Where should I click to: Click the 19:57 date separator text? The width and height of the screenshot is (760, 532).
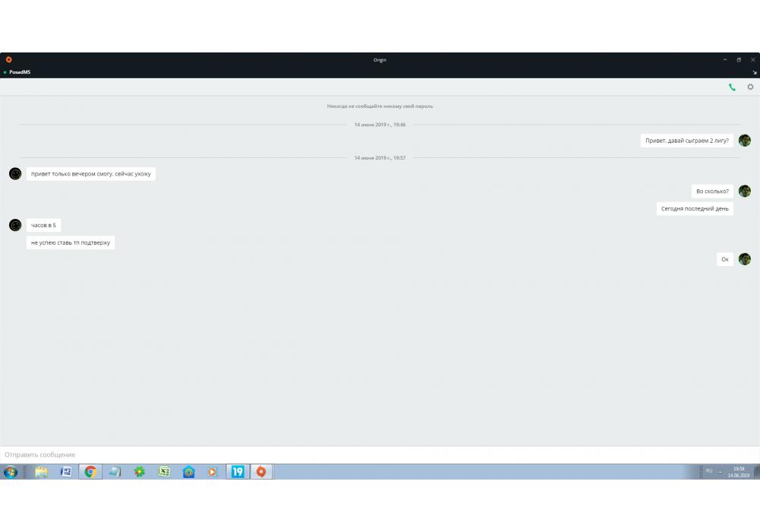[380, 157]
